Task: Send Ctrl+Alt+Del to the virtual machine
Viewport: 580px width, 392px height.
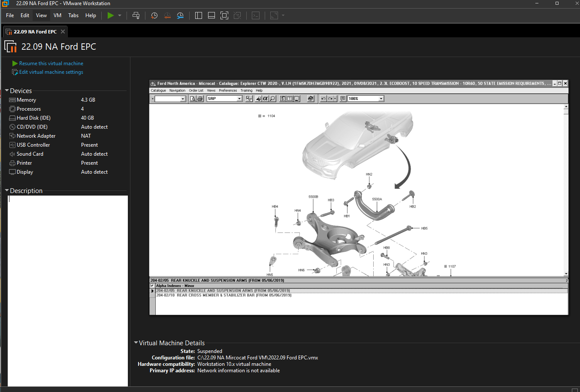Action: click(x=136, y=15)
